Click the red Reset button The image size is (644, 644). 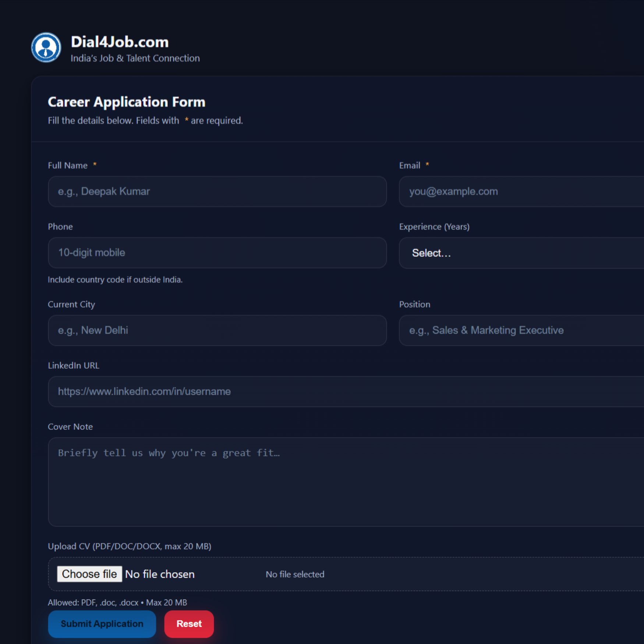pos(189,624)
